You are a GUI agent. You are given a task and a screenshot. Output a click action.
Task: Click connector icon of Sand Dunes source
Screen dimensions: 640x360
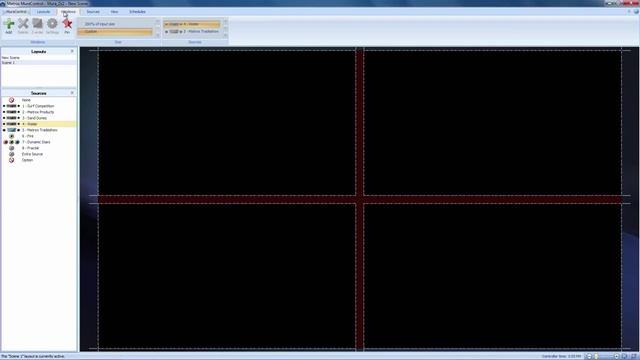[x=11, y=118]
